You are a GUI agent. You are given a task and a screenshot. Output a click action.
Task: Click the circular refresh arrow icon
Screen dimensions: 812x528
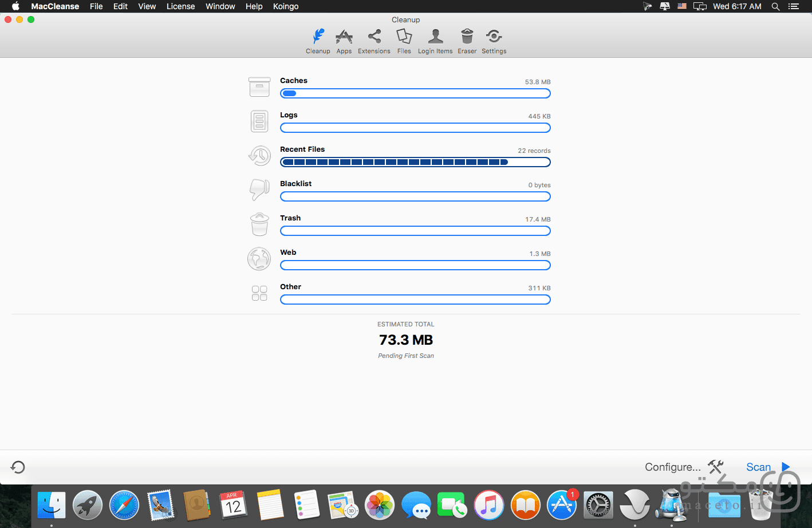point(18,467)
